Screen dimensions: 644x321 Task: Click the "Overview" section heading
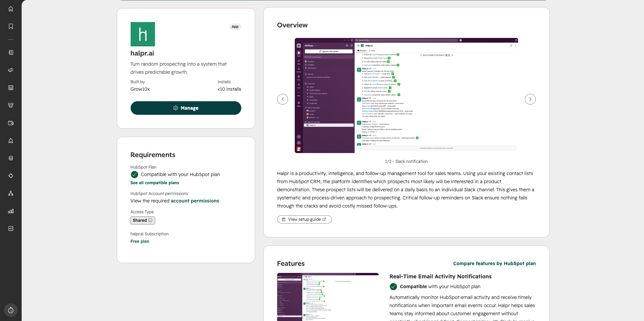click(292, 25)
